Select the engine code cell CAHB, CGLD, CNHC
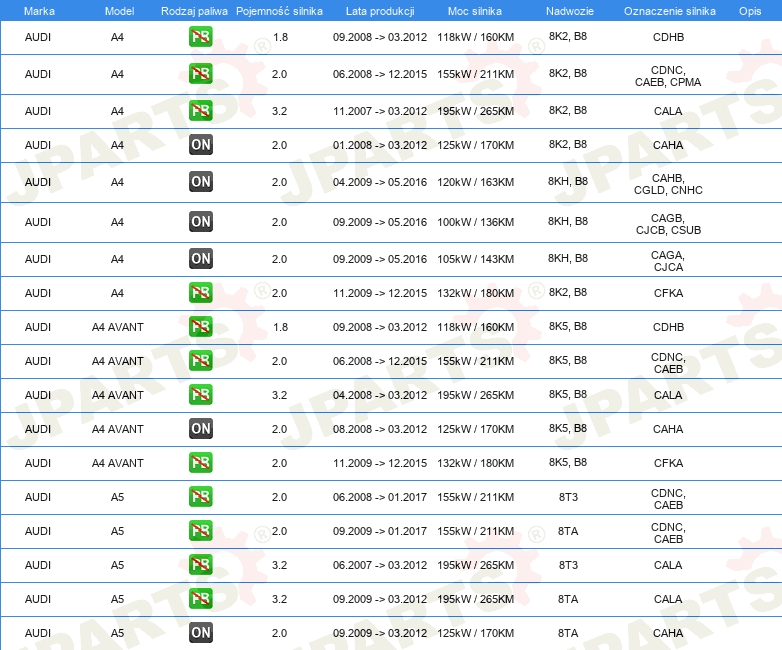This screenshot has height=650, width=782. coord(668,184)
